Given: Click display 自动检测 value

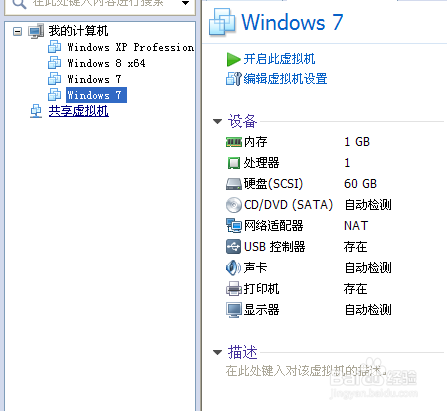Looking at the screenshot, I should point(368,310).
